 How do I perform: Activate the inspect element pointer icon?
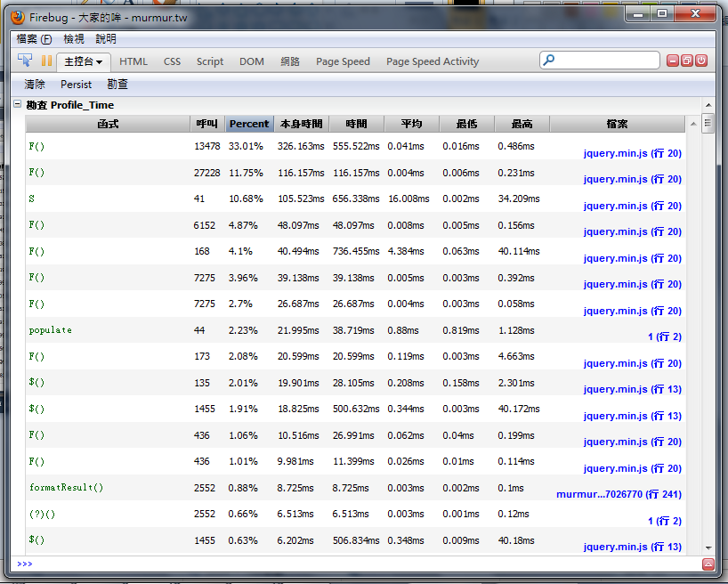tap(25, 61)
